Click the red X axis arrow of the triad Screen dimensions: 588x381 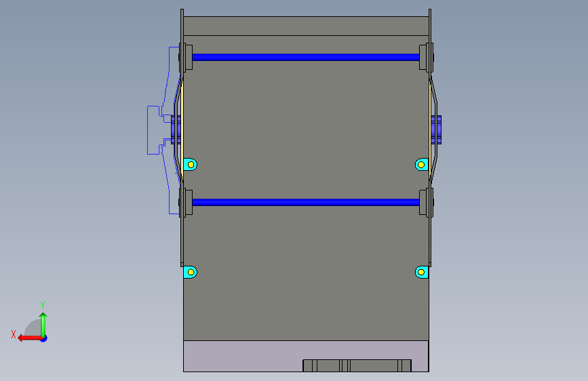coord(29,338)
